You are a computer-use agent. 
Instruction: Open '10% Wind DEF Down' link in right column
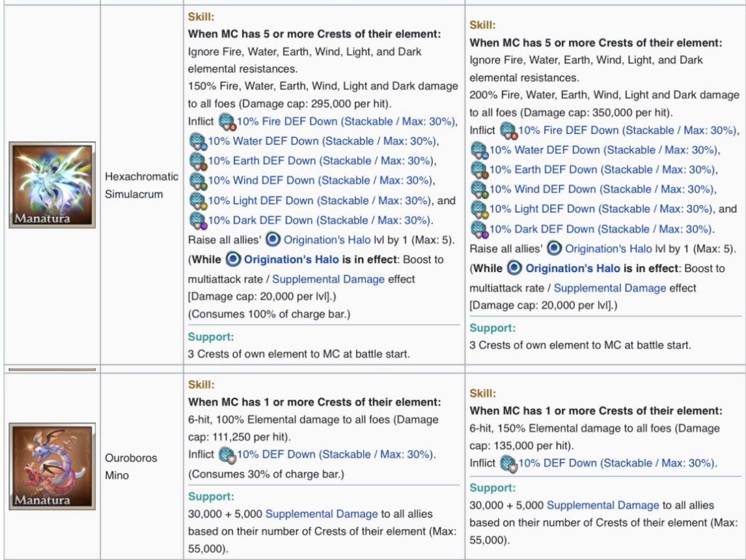coord(601,189)
